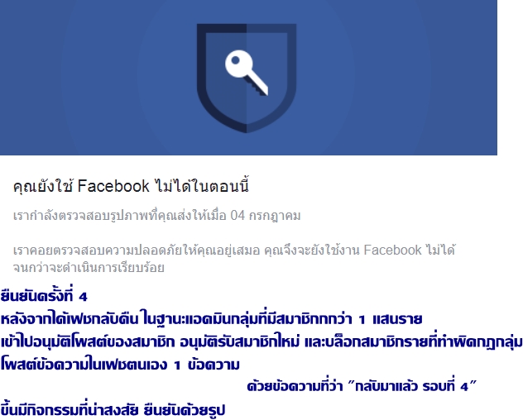Viewport: 523px width, 420px height.
Task: Click the bottom tip of the shield
Action: [x=247, y=128]
